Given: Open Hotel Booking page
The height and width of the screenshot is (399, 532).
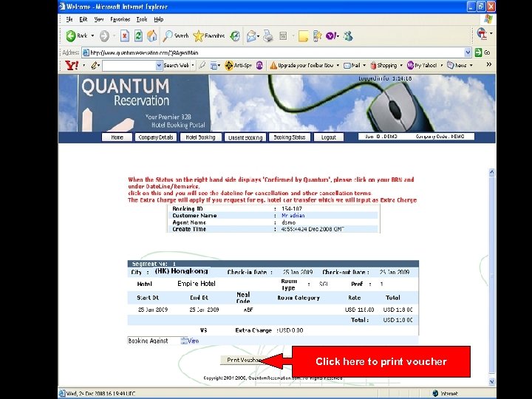Looking at the screenshot, I should pyautogui.click(x=200, y=137).
